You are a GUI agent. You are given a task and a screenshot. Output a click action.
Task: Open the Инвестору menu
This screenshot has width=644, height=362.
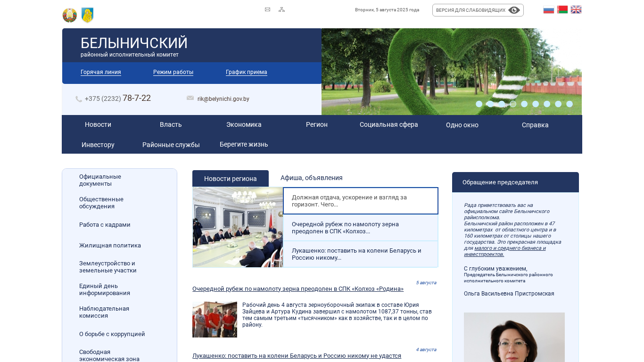[x=98, y=145]
